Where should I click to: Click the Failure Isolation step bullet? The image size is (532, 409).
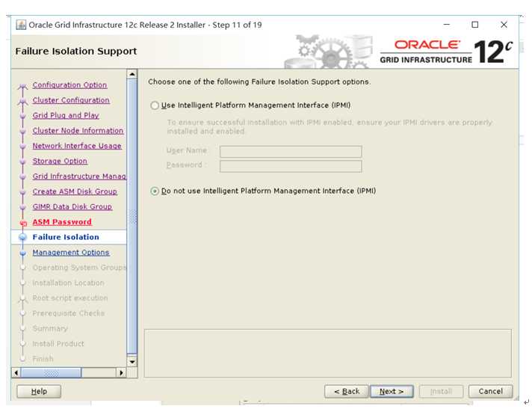(x=22, y=237)
